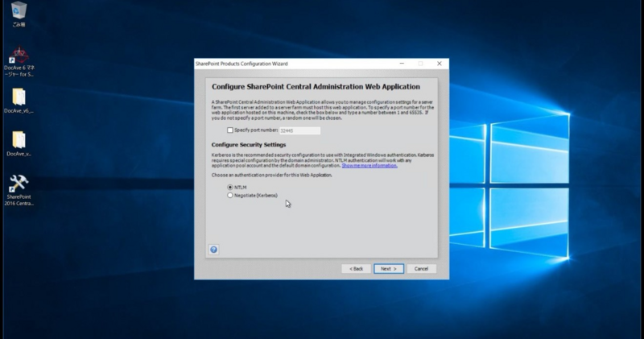Screen dimensions: 644x339
Task: Click the Configure Security Settings heading
Action: tap(249, 145)
